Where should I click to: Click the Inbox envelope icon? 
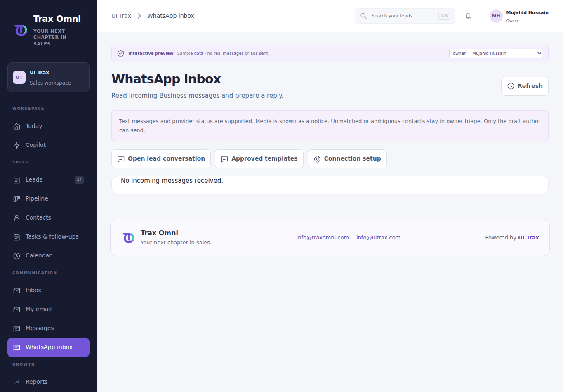pyautogui.click(x=17, y=290)
